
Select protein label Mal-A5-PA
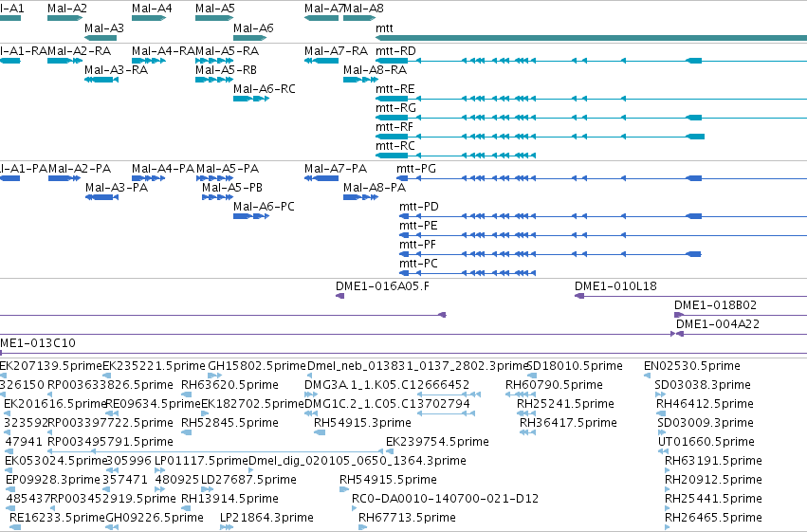(228, 169)
